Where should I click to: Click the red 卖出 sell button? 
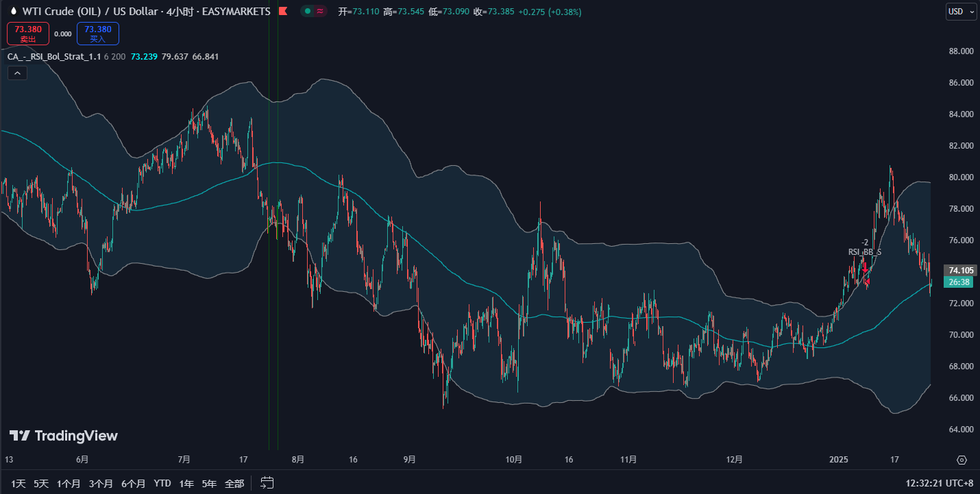point(28,34)
